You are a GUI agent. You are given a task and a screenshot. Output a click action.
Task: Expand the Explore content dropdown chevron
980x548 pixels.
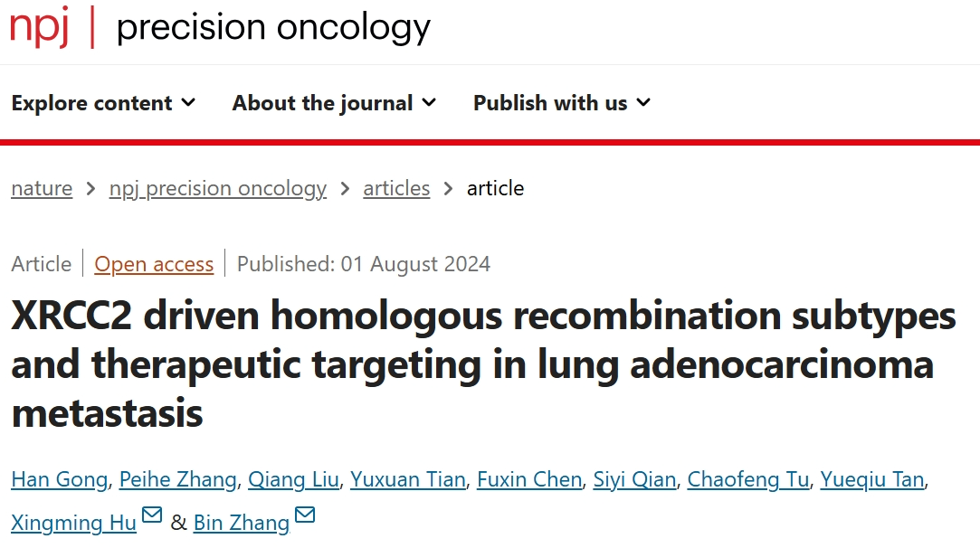[188, 102]
